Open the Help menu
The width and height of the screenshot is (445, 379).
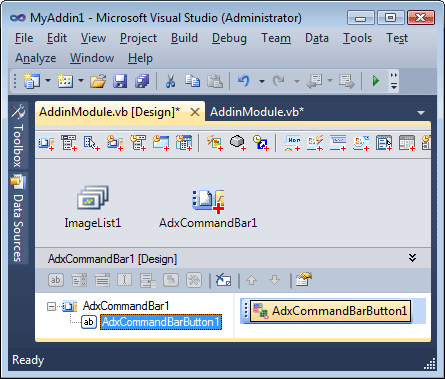[140, 58]
